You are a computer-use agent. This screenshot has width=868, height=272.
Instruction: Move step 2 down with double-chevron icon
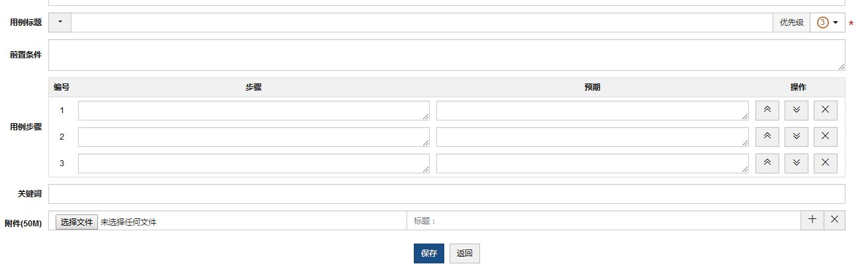click(x=796, y=137)
